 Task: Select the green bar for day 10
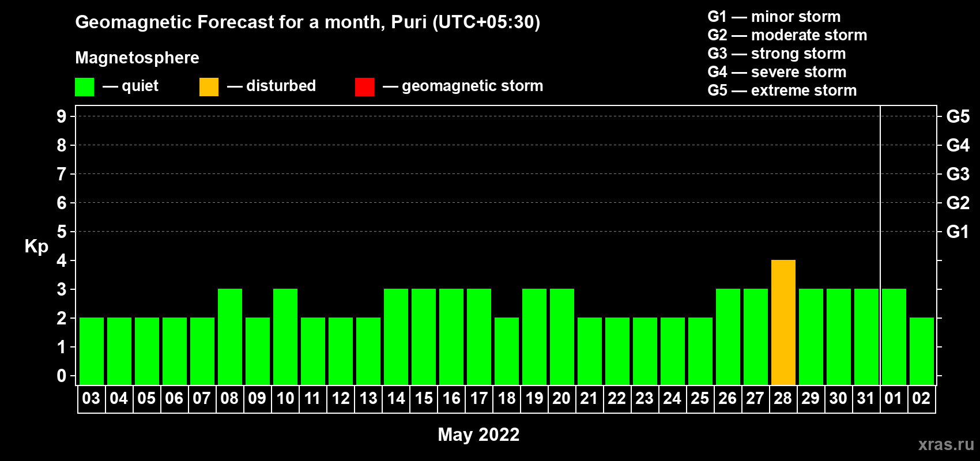click(285, 337)
